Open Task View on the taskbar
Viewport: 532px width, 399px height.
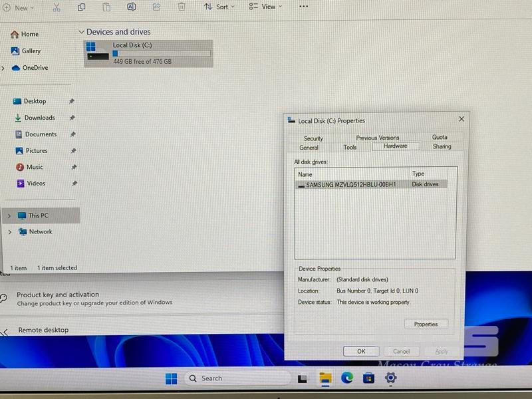[303, 378]
